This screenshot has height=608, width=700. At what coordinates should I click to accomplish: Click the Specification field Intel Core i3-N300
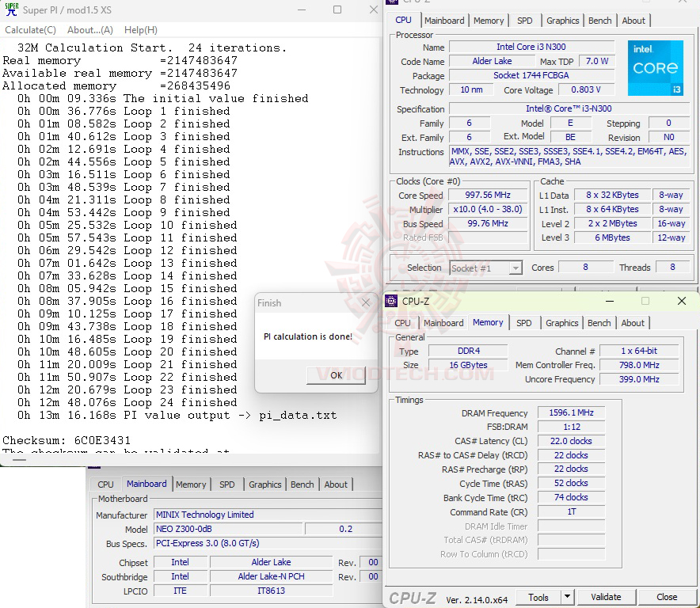coord(569,108)
